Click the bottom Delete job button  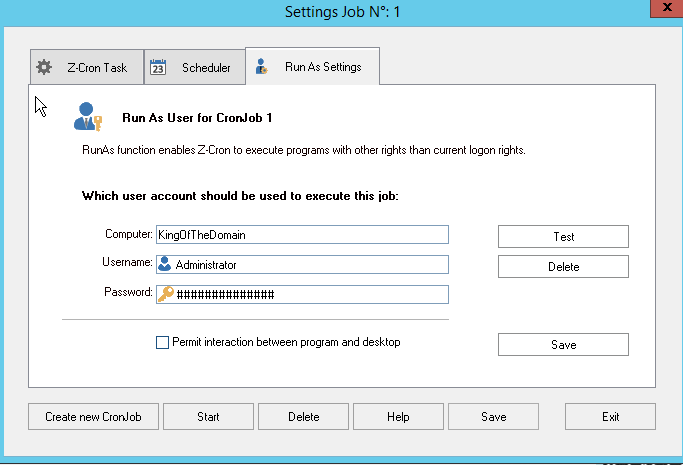[x=304, y=417]
